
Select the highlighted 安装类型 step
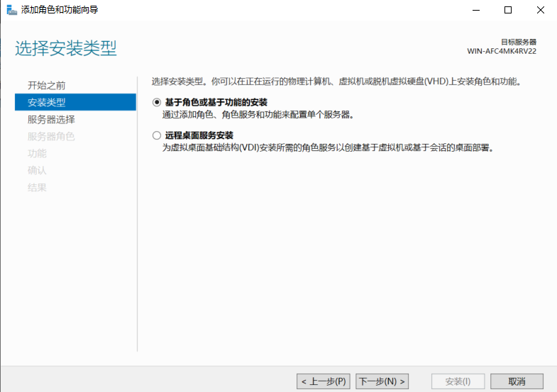tap(46, 102)
